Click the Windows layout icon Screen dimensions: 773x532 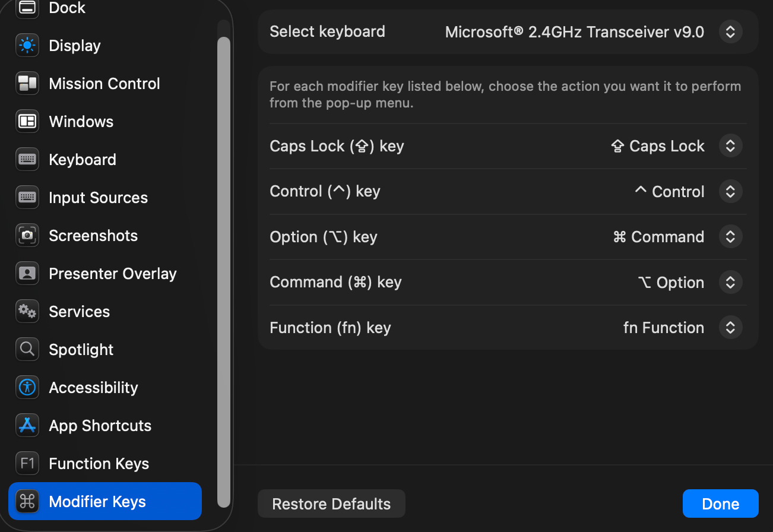[27, 122]
